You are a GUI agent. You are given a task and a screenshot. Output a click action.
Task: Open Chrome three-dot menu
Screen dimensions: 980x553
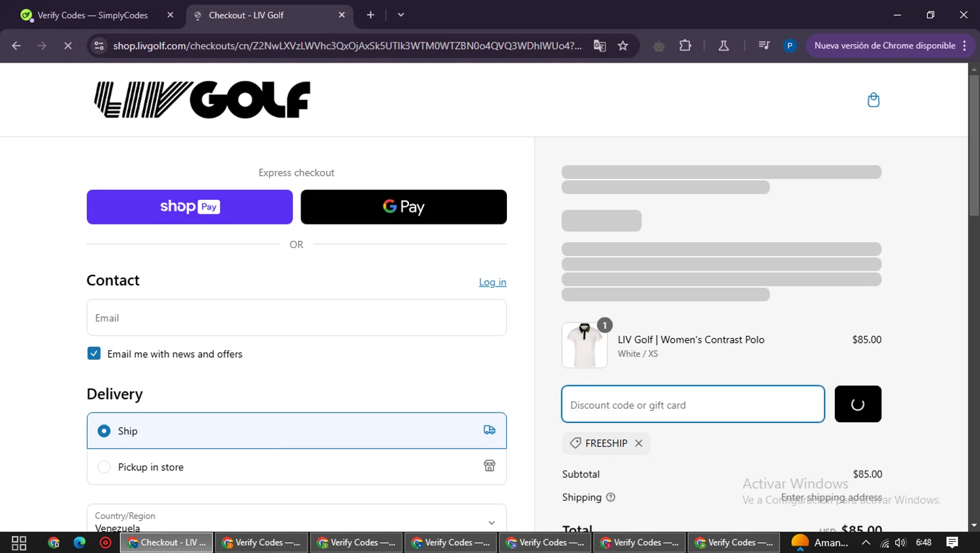pos(965,46)
